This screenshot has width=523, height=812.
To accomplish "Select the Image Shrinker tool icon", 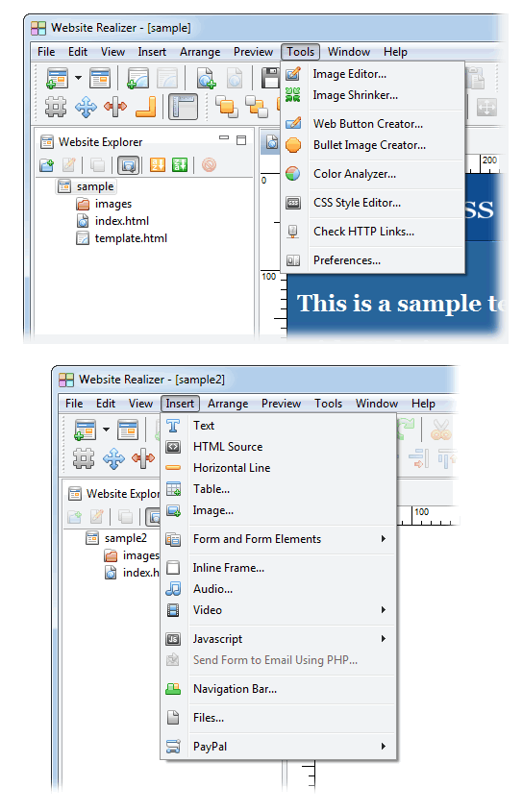I will click(293, 95).
